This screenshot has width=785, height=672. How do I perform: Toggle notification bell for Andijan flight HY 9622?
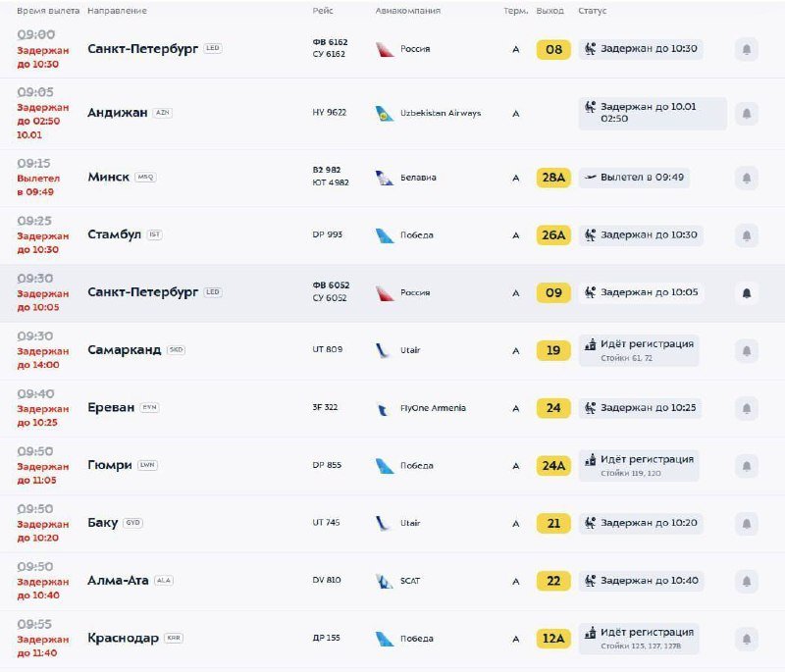747,114
